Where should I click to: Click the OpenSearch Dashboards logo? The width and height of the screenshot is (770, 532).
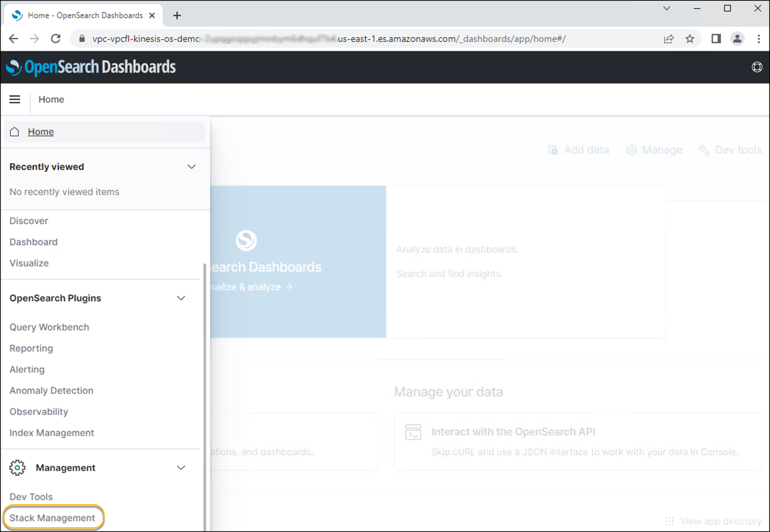(91, 67)
